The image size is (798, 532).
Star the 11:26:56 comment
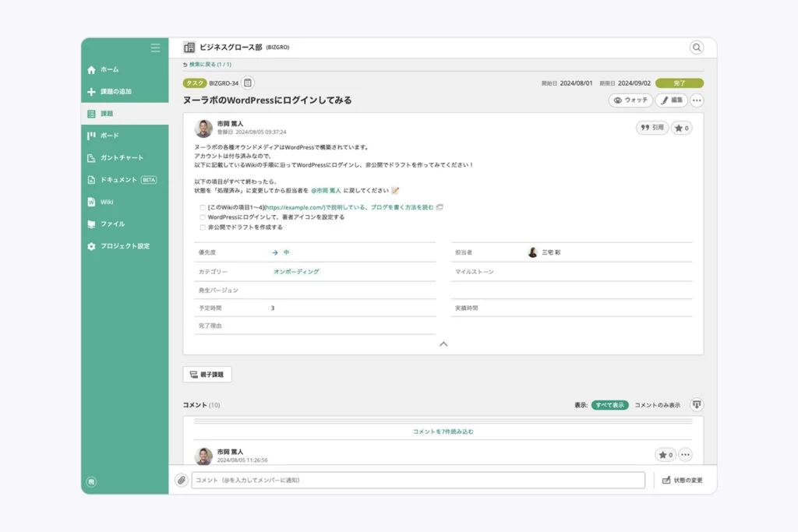pyautogui.click(x=666, y=455)
